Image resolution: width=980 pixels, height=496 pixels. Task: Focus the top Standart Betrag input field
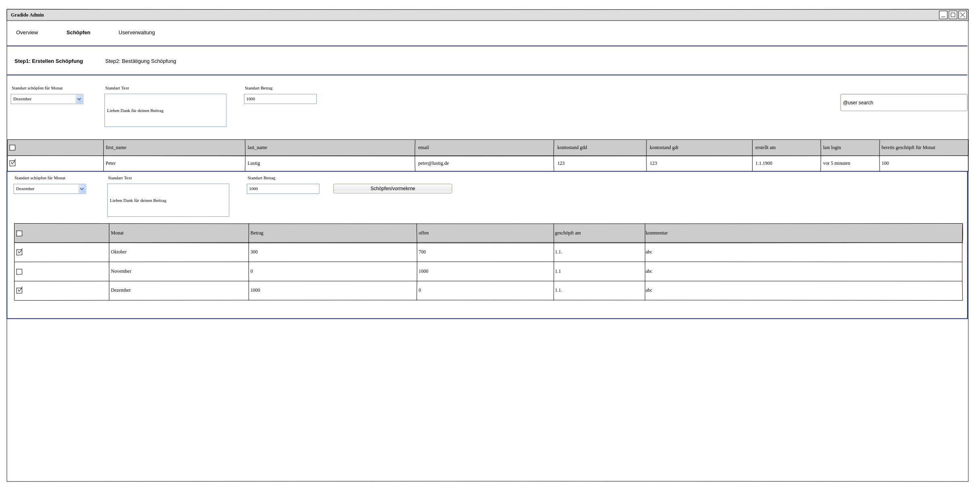280,99
